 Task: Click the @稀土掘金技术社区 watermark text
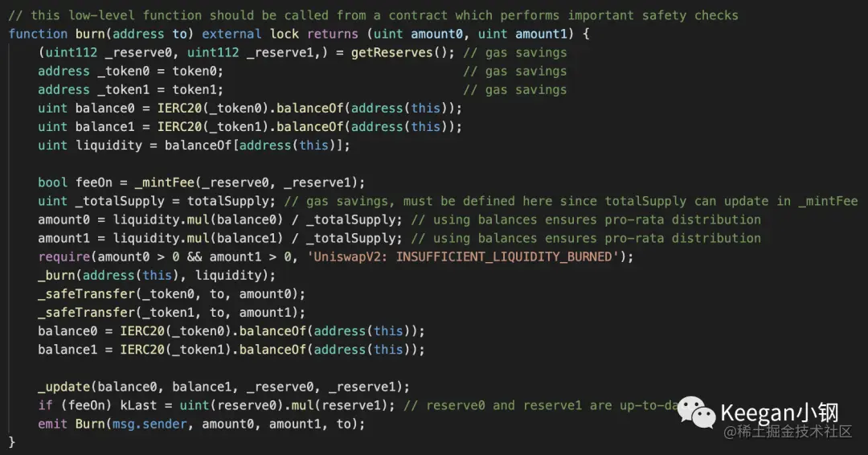pyautogui.click(x=788, y=432)
